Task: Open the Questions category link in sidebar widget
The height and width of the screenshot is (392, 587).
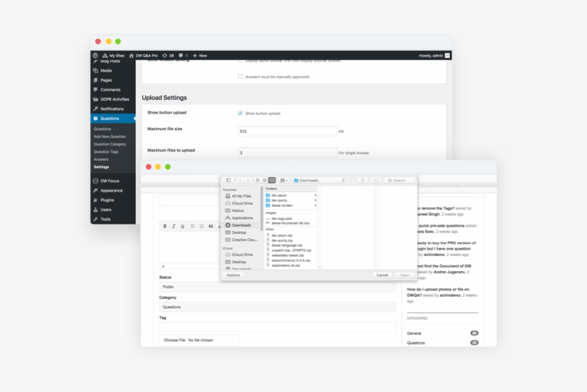Action: point(416,343)
